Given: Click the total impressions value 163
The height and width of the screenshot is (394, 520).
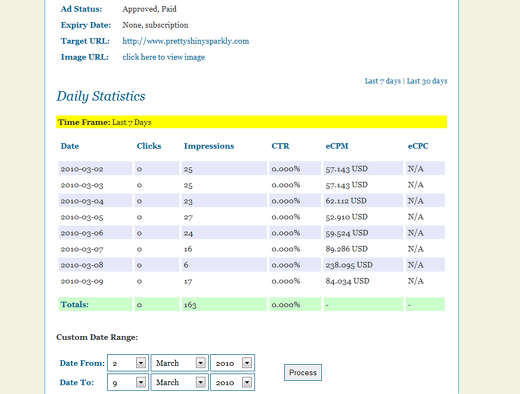Looking at the screenshot, I should click(190, 305).
